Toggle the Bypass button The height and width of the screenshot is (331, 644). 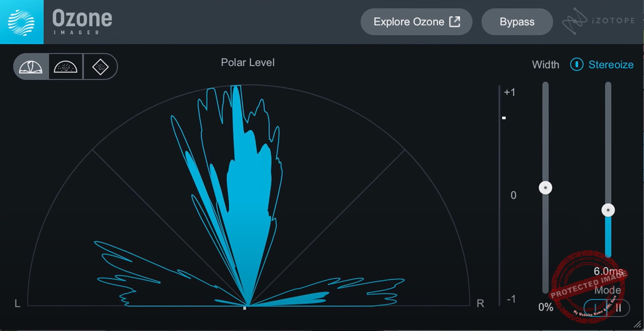tap(517, 22)
